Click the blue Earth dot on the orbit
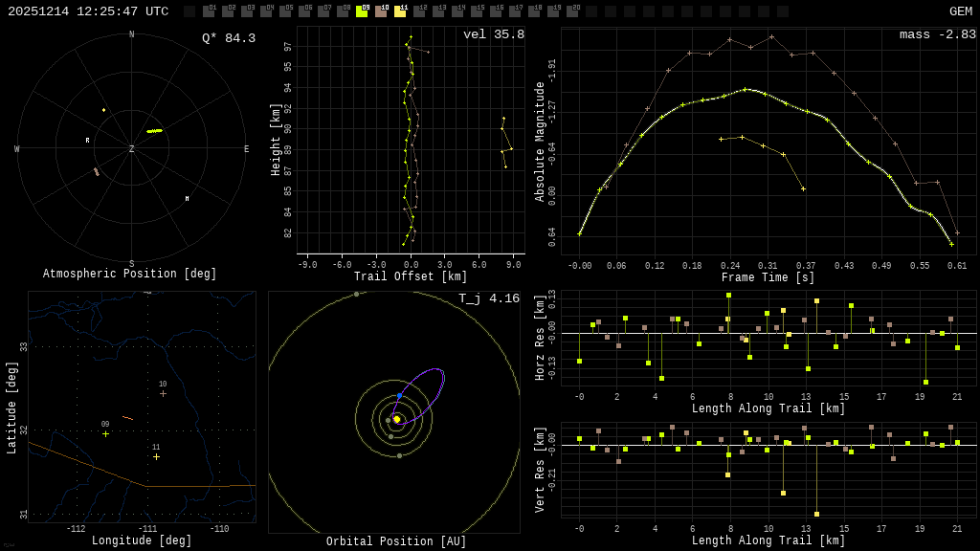980x551 pixels. tap(400, 395)
